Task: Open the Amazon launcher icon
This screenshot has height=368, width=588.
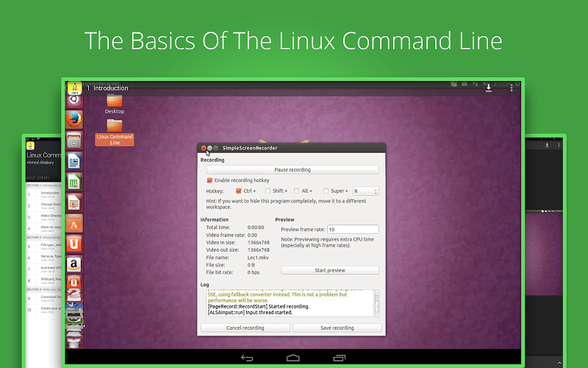Action: [74, 265]
